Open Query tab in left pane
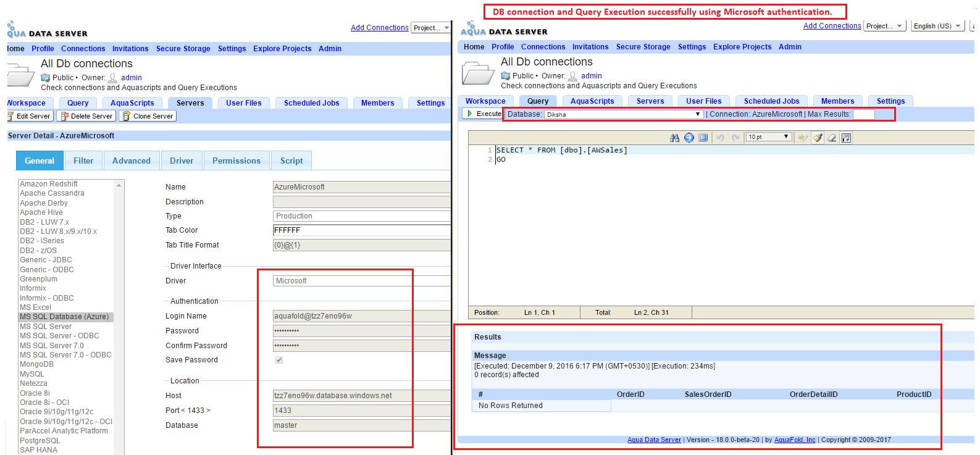The width and height of the screenshot is (980, 455). click(78, 103)
